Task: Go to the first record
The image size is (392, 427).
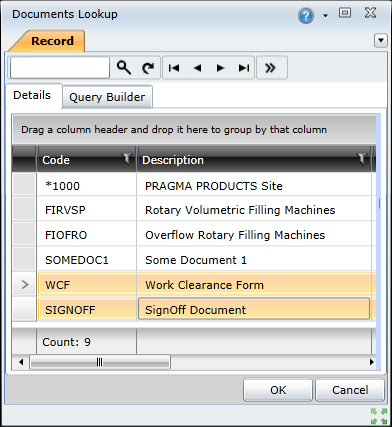Action: [x=174, y=68]
